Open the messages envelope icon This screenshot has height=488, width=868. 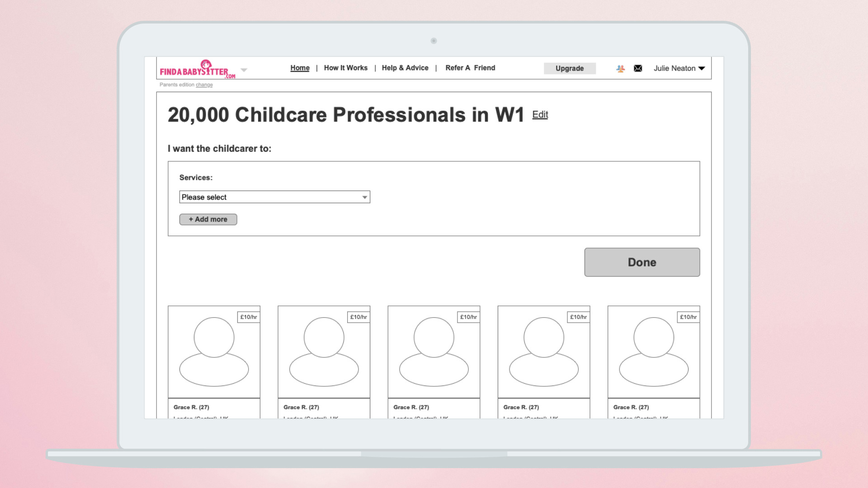click(x=638, y=69)
